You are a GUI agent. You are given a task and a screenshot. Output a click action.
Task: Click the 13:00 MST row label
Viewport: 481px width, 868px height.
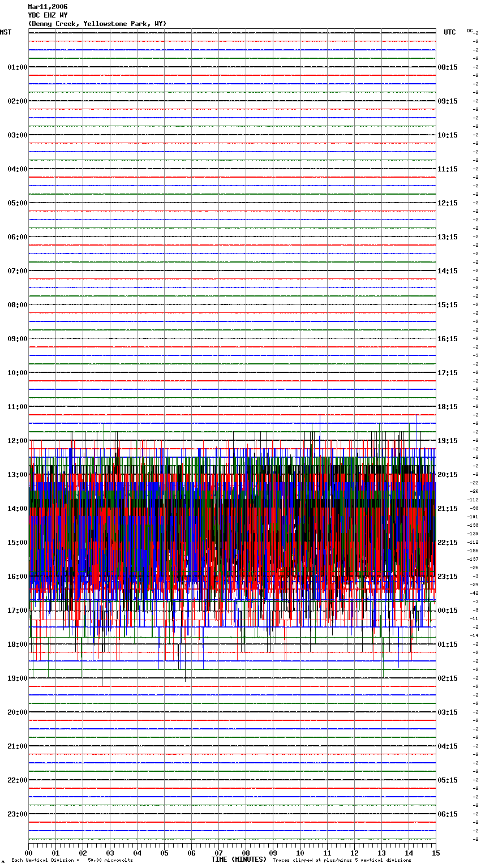pyautogui.click(x=18, y=475)
